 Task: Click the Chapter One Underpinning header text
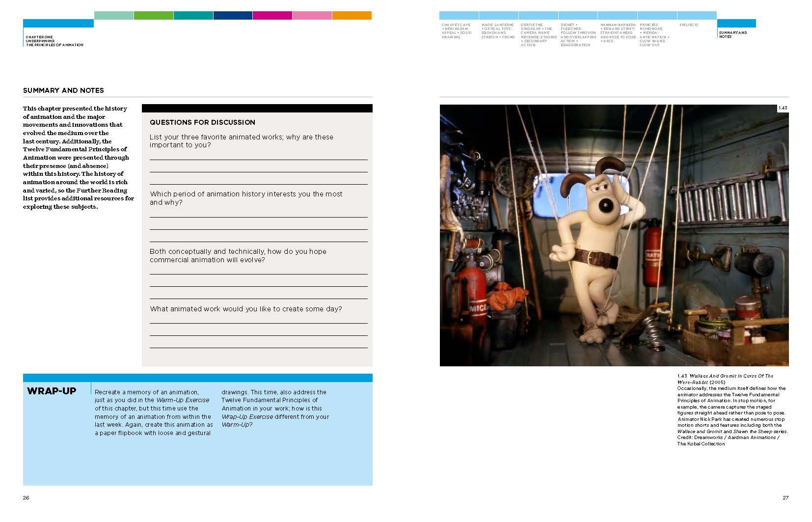(x=54, y=41)
